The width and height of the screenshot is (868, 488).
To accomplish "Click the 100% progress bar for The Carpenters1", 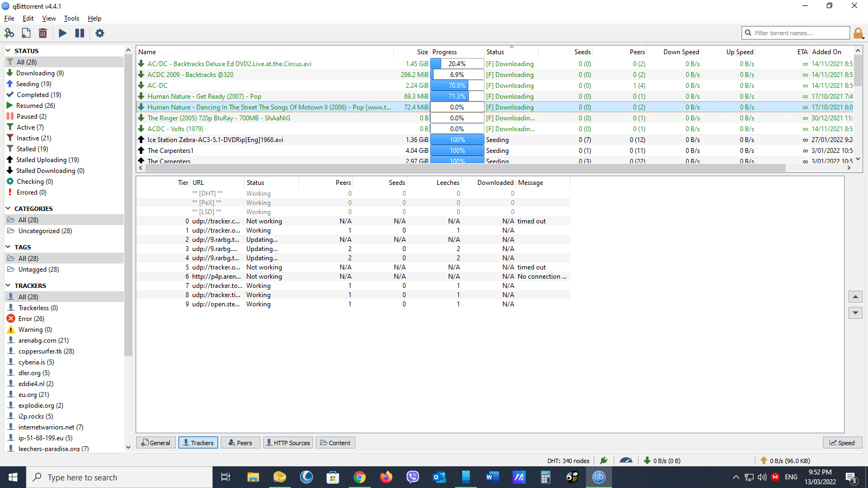I will [x=457, y=151].
